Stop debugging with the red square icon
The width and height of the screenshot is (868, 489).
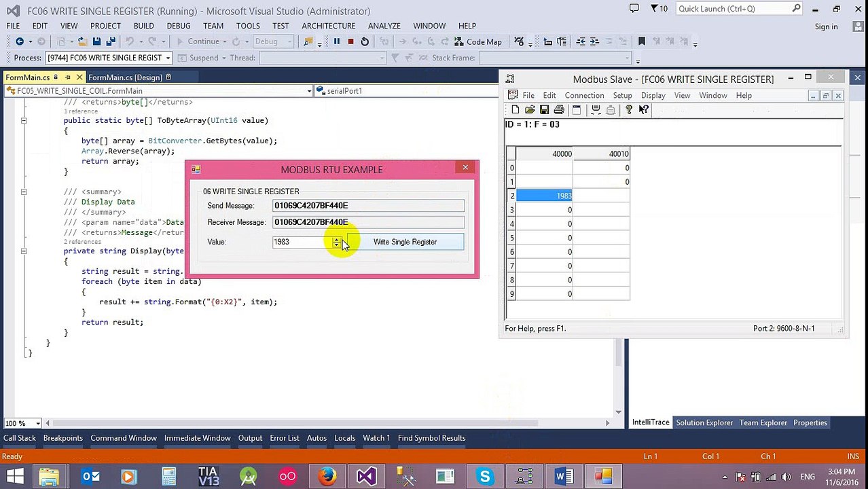pos(350,41)
